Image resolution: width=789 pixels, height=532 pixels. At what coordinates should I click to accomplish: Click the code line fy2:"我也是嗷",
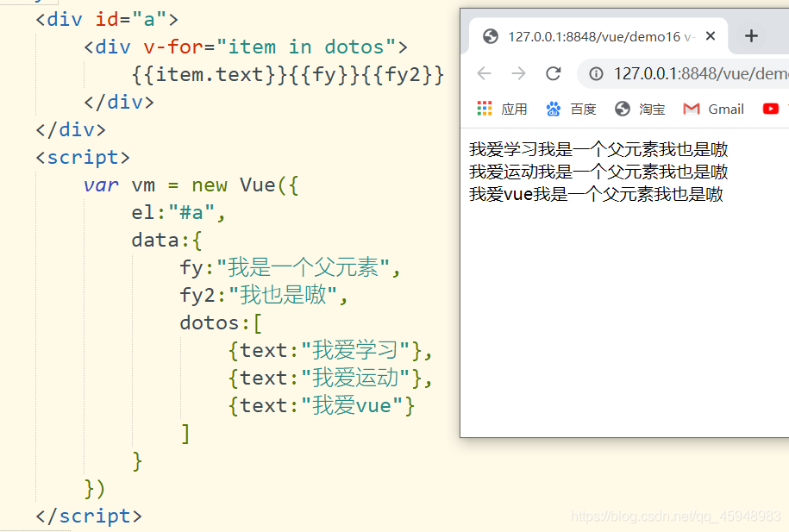click(x=264, y=295)
